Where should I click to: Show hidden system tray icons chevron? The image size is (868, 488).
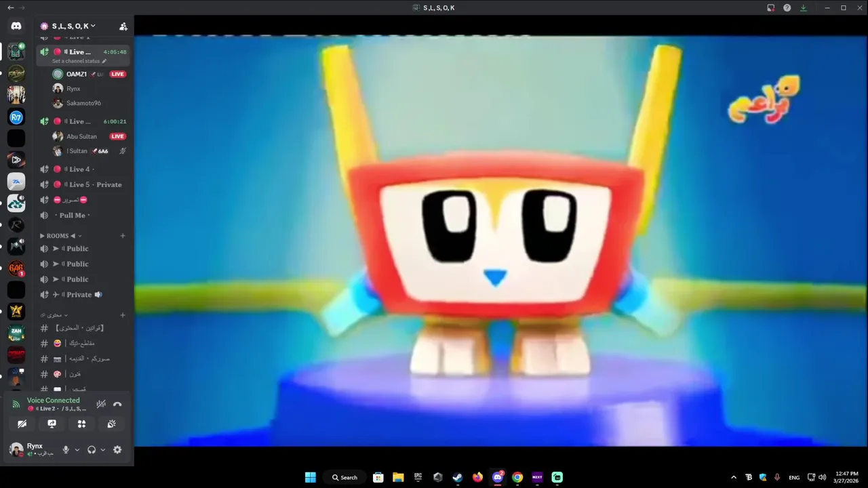click(x=734, y=477)
